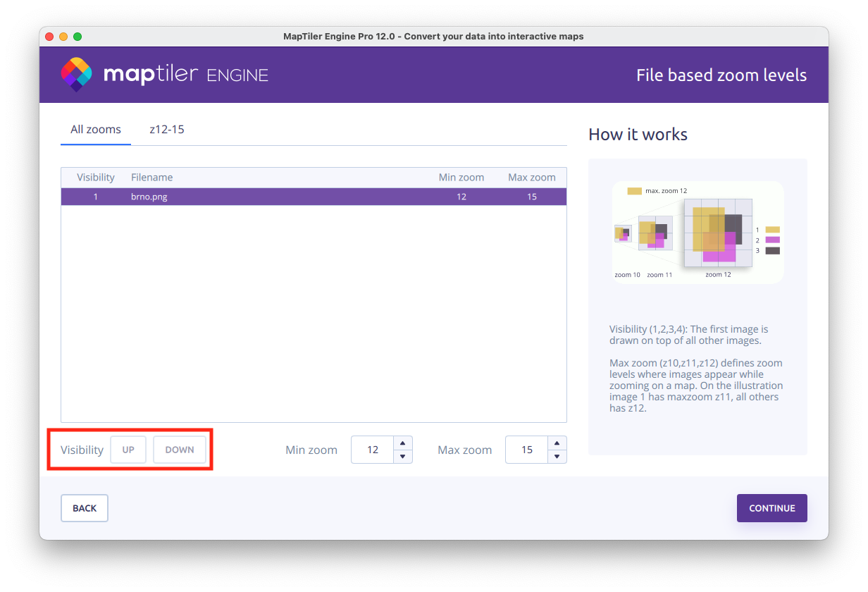Click the Visibility column header
Viewport: 868px width, 592px height.
tap(96, 178)
